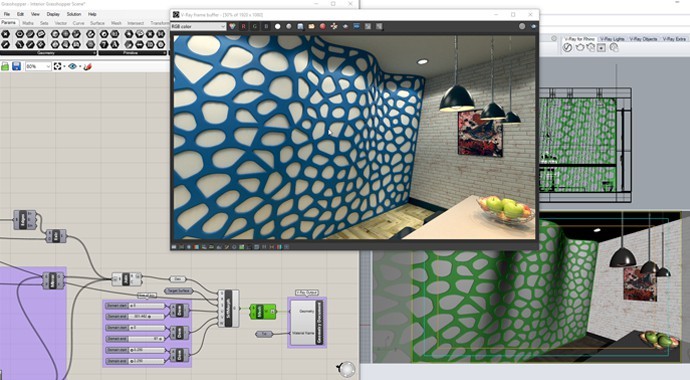The width and height of the screenshot is (690, 380).
Task: Click the green Mesh component on canvas
Action: 263,311
